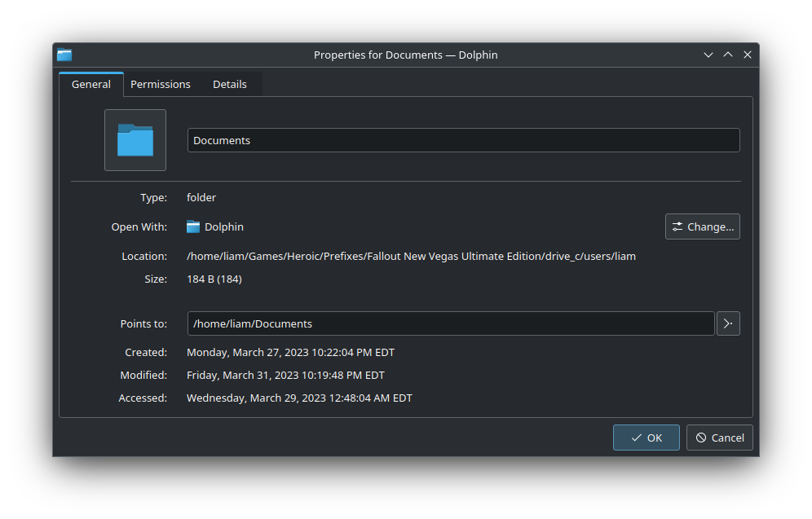This screenshot has width=812, height=519.
Task: Open the symlink target using the arrow icon
Action: coord(728,323)
